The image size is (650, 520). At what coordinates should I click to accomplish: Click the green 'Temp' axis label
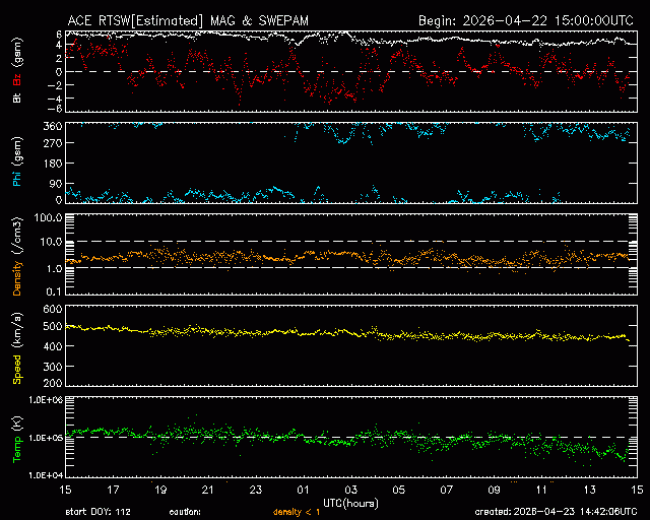click(17, 449)
